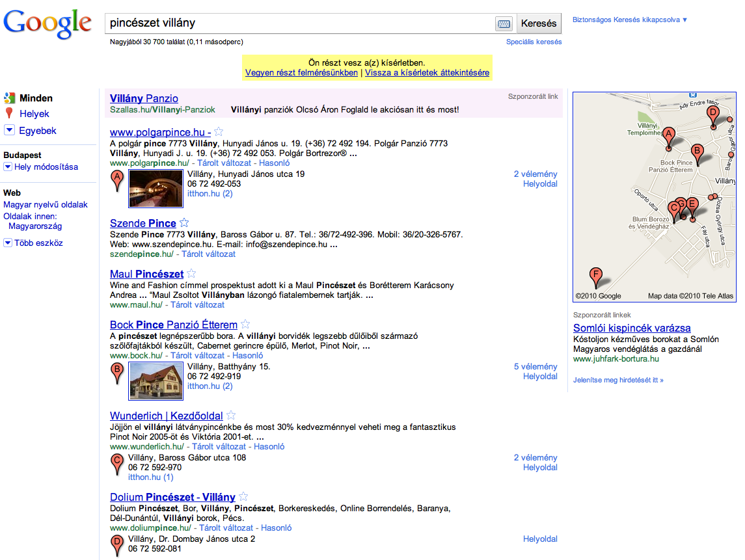The height and width of the screenshot is (560, 745).
Task: Open Biztonságos Keresés kikapcsolva dropdown
Action: click(x=630, y=20)
